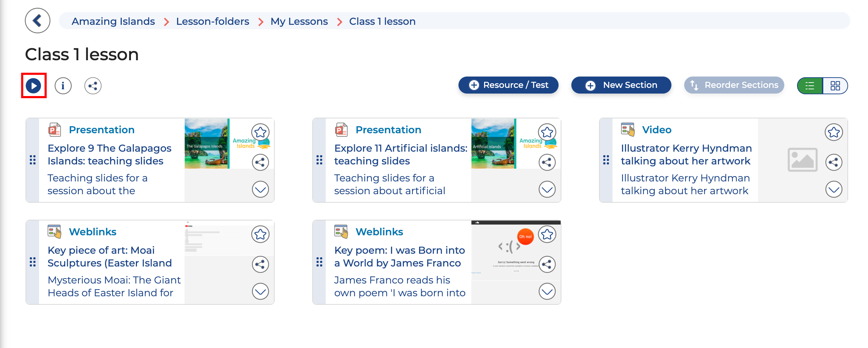Go to My Lessons breadcrumb
The height and width of the screenshot is (348, 868).
coord(299,21)
